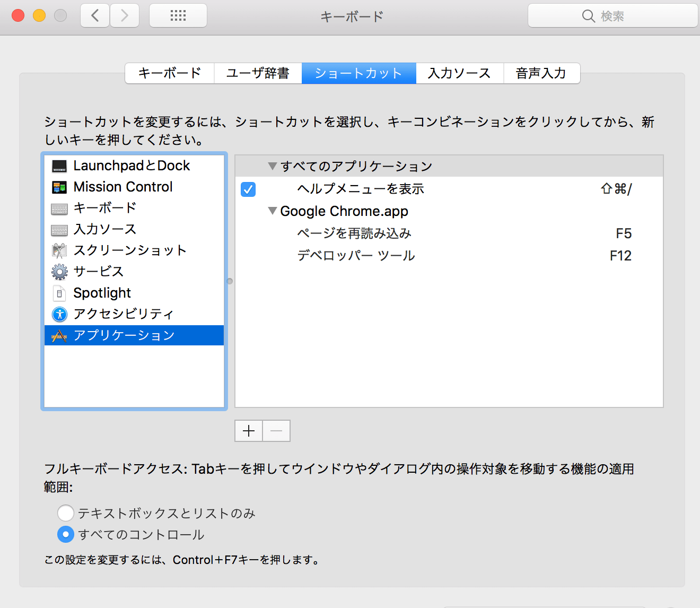
Task: Add a new shortcut with plus button
Action: pyautogui.click(x=249, y=431)
